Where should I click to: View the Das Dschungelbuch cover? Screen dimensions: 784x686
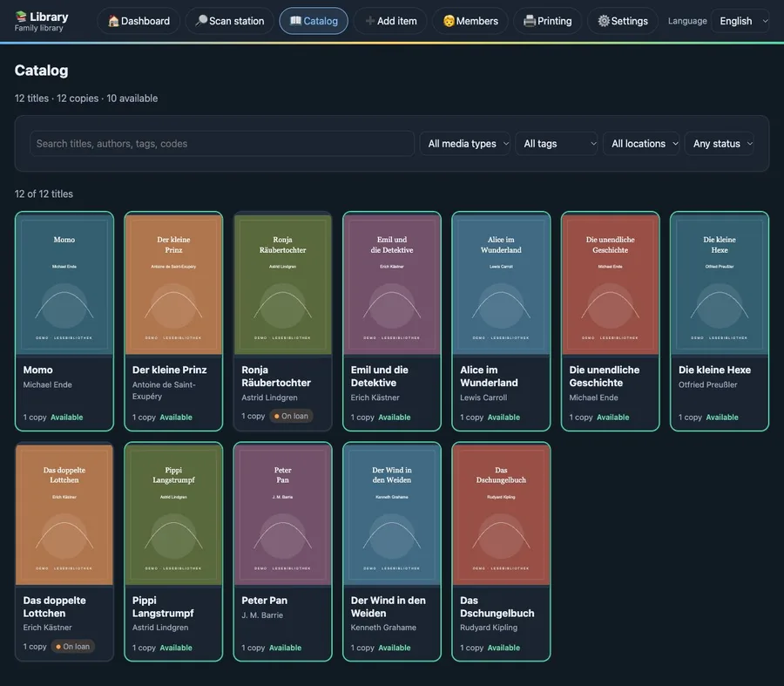click(x=501, y=514)
